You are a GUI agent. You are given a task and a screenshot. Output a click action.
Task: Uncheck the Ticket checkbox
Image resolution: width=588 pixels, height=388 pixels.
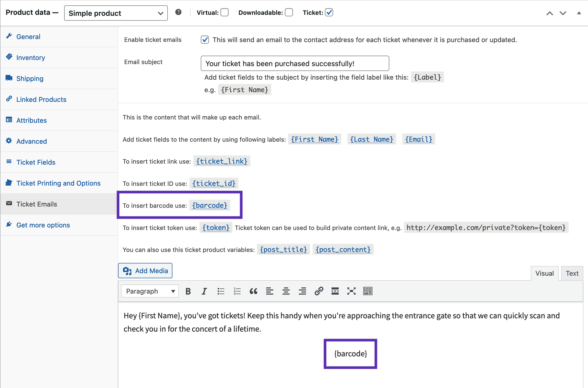point(329,12)
